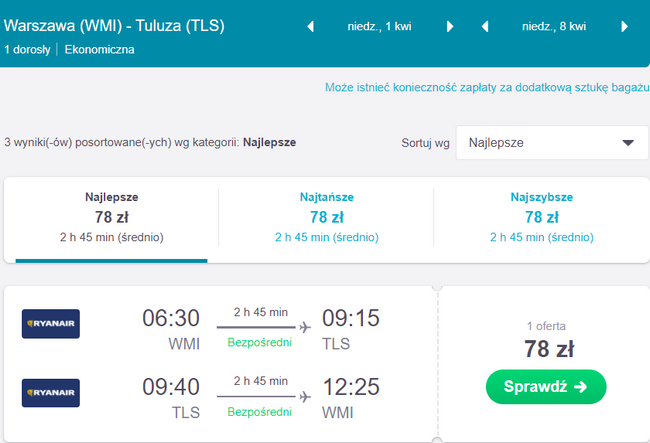Click the Ekonomiczna cabin class label
650x443 pixels.
pos(99,50)
